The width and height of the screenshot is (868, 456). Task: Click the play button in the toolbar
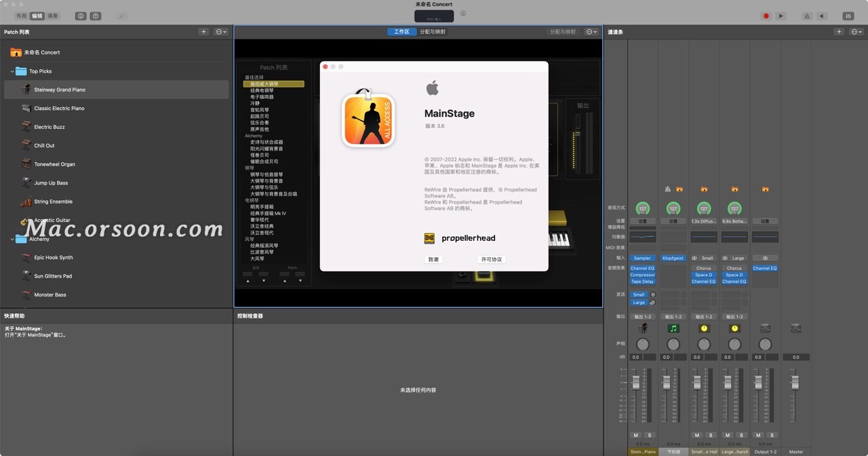tap(781, 16)
